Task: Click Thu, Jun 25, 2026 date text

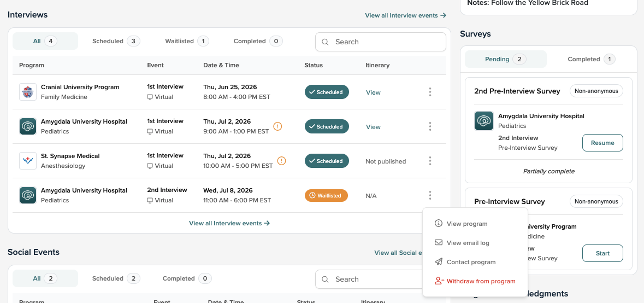Action: 230,87
